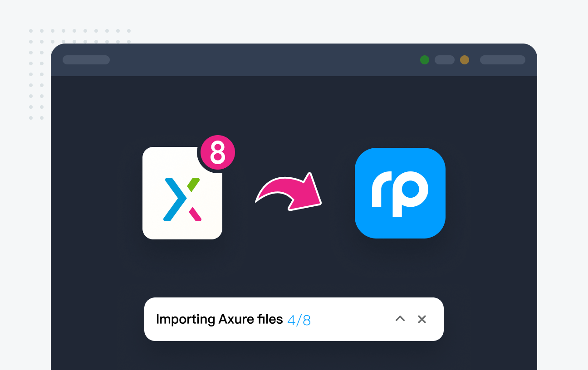Open the blue RP app icon

click(x=400, y=193)
